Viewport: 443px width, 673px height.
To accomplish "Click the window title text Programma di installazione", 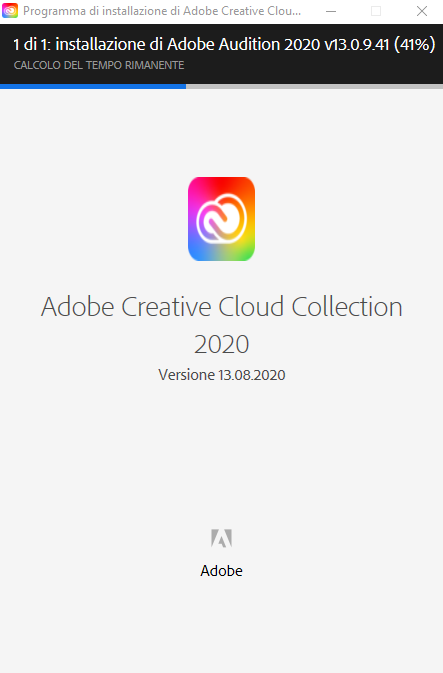I will click(162, 11).
